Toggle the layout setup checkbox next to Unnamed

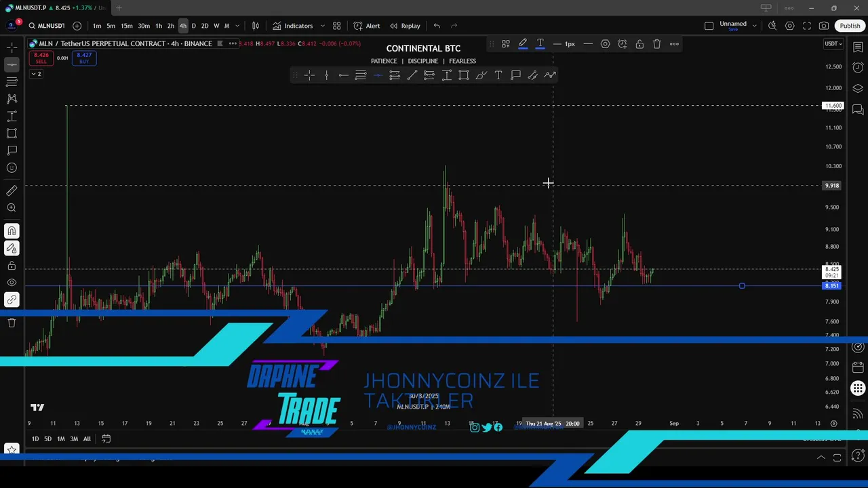pos(709,26)
